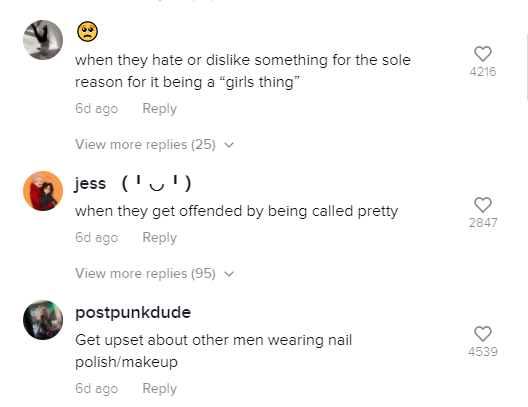Image resolution: width=528 pixels, height=407 pixels.
Task: Select the 2847 like count
Action: tap(483, 223)
